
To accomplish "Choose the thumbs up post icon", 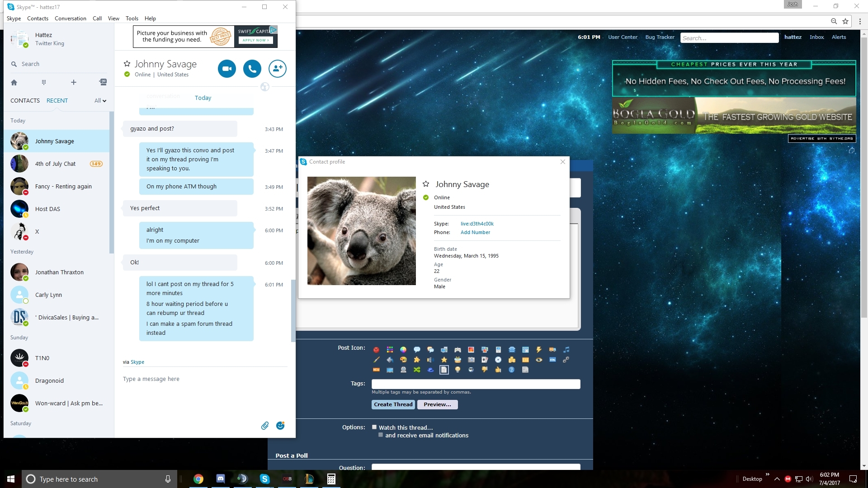I will pos(498,370).
